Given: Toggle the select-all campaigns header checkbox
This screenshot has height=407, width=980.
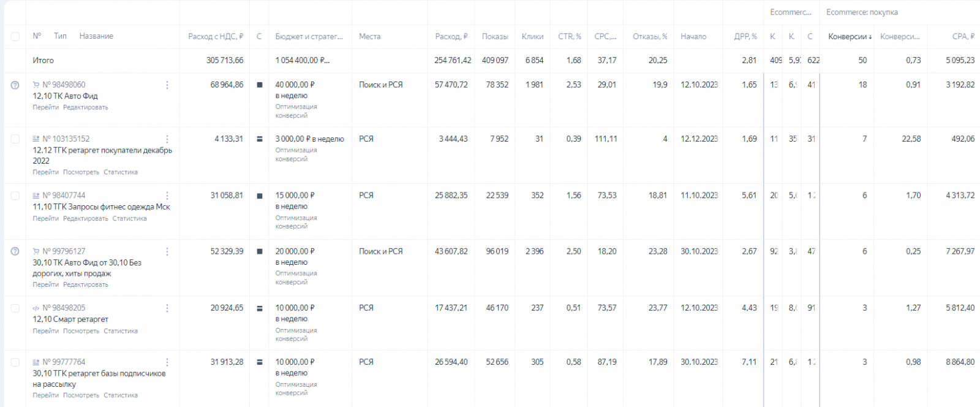Looking at the screenshot, I should click(x=15, y=37).
